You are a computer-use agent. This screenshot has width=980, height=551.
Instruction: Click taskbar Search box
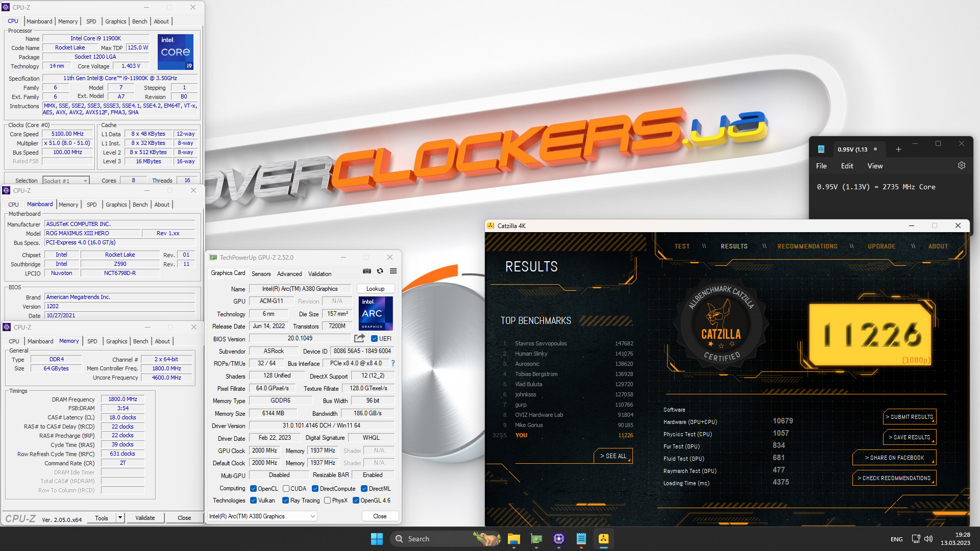click(x=446, y=539)
